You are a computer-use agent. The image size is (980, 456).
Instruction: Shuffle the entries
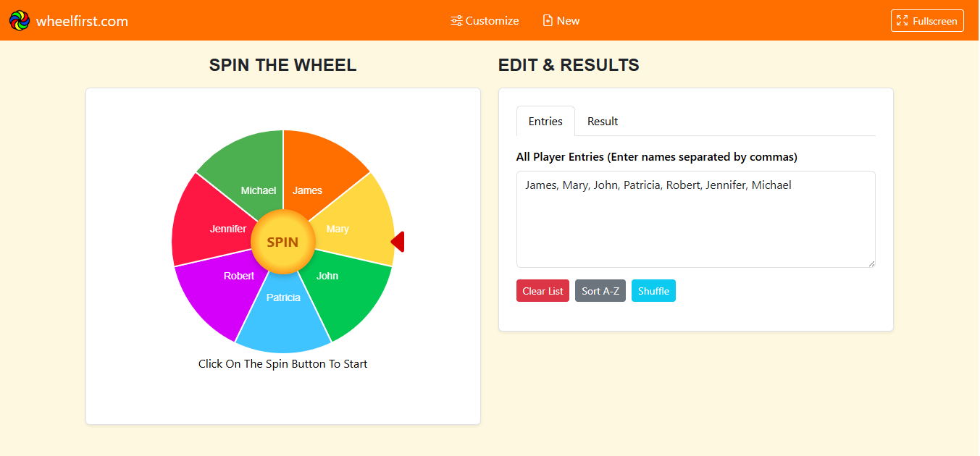[653, 291]
